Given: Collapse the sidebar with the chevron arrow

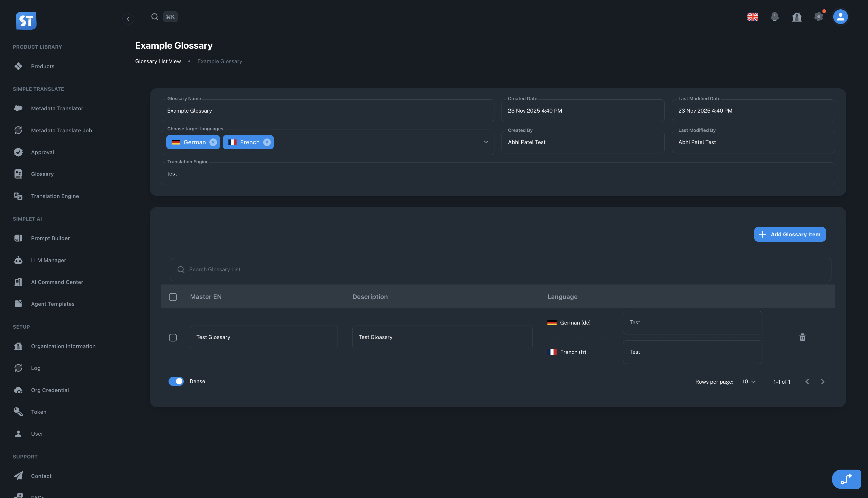Looking at the screenshot, I should tap(128, 19).
